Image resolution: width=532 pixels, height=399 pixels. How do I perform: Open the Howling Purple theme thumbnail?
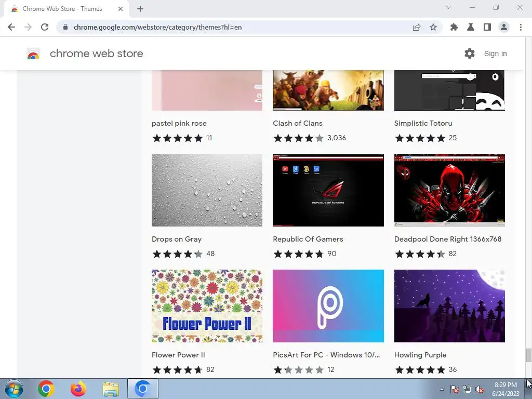449,306
